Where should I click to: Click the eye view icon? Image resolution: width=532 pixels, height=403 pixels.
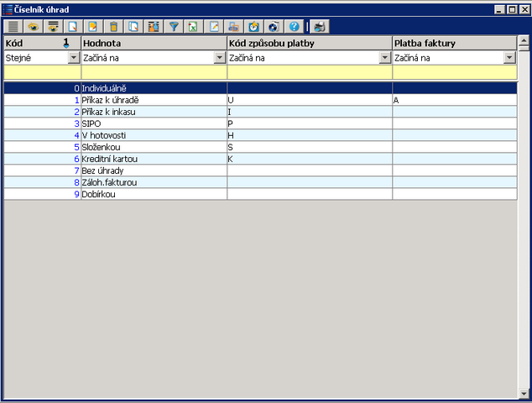coord(34,26)
